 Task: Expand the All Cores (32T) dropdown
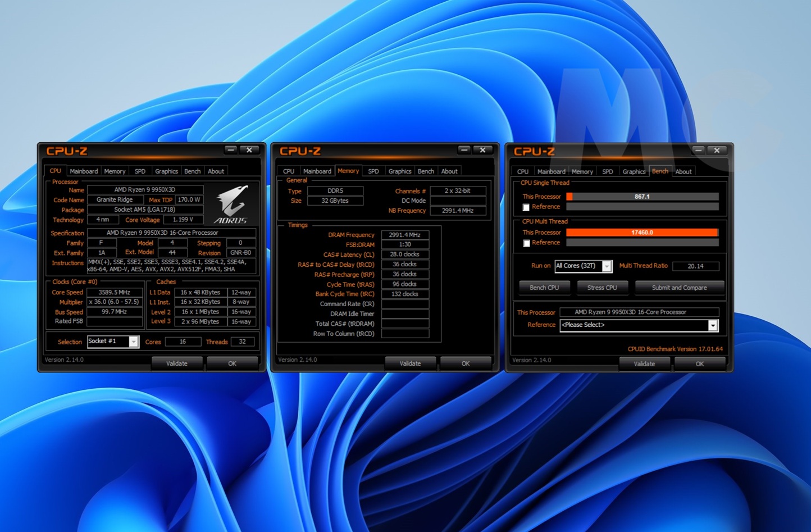tap(607, 266)
